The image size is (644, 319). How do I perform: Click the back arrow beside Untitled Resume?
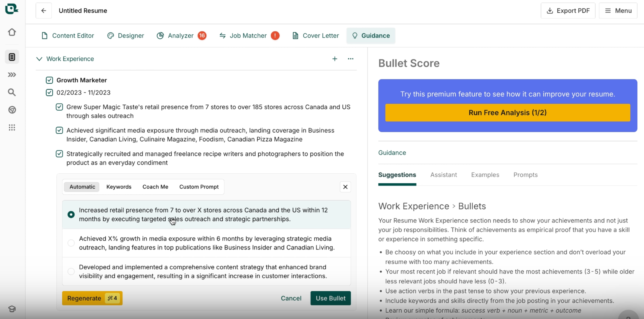click(x=44, y=11)
